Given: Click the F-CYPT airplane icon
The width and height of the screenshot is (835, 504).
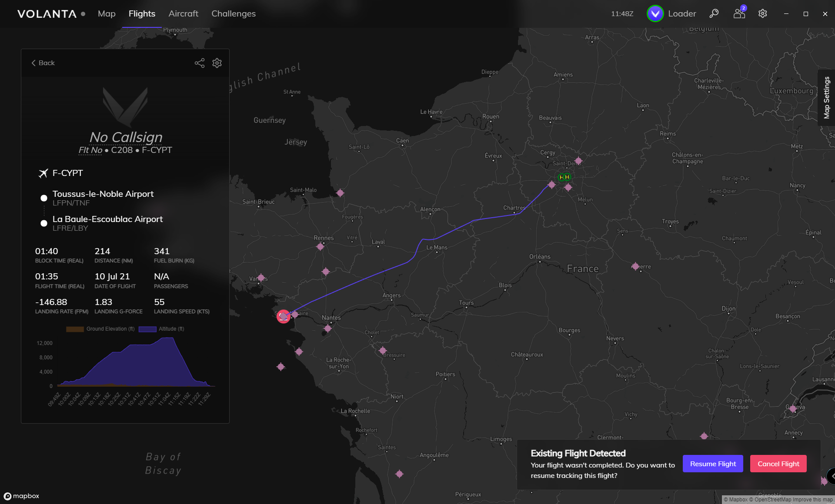Looking at the screenshot, I should (43, 173).
